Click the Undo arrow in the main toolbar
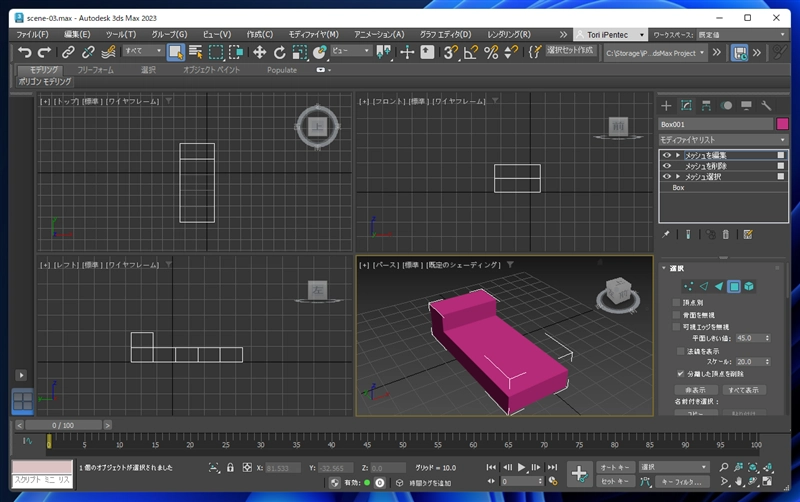 pos(24,52)
